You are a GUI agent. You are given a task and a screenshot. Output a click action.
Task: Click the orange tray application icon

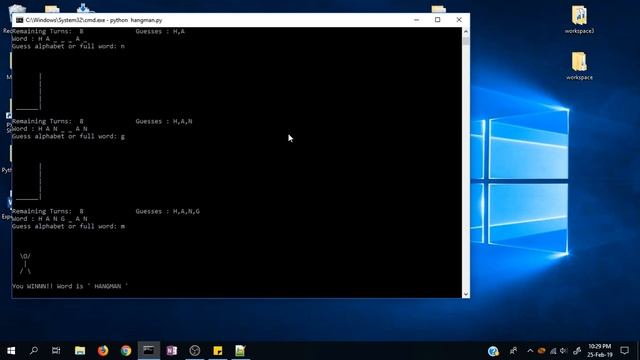pos(542,351)
